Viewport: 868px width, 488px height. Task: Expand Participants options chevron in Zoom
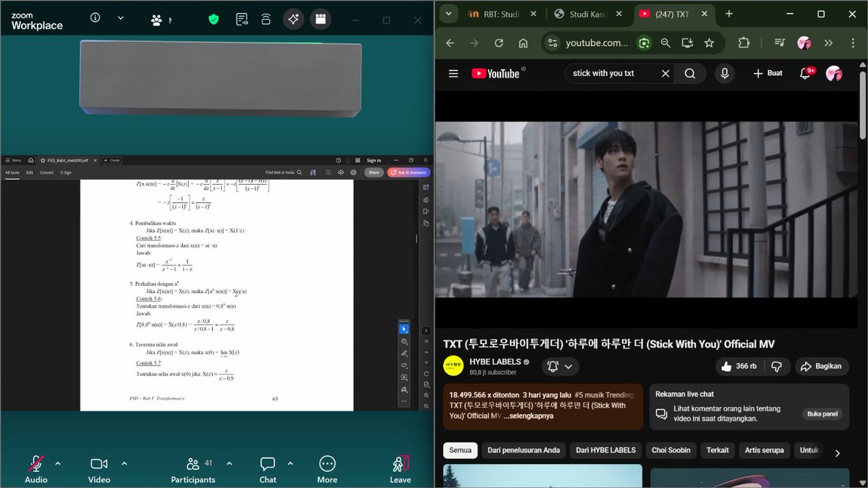point(229,463)
